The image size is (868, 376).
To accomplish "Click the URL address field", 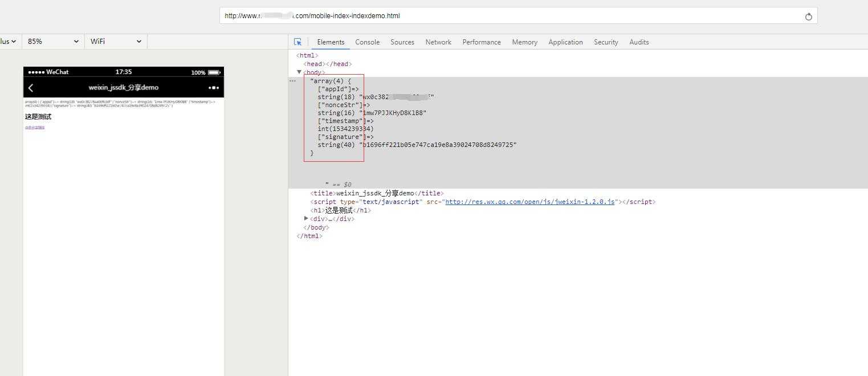I will point(519,16).
